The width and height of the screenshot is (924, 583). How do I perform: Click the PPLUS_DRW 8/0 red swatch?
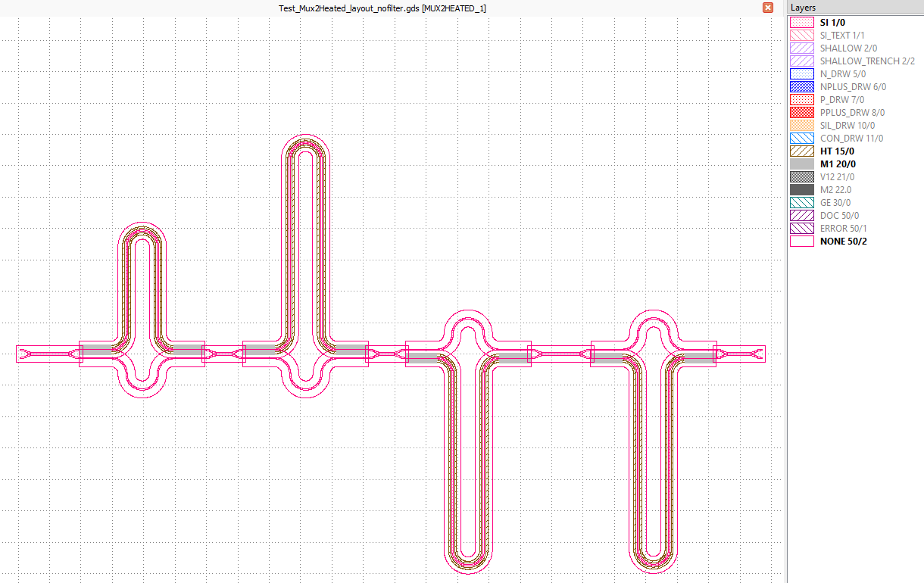click(x=801, y=113)
